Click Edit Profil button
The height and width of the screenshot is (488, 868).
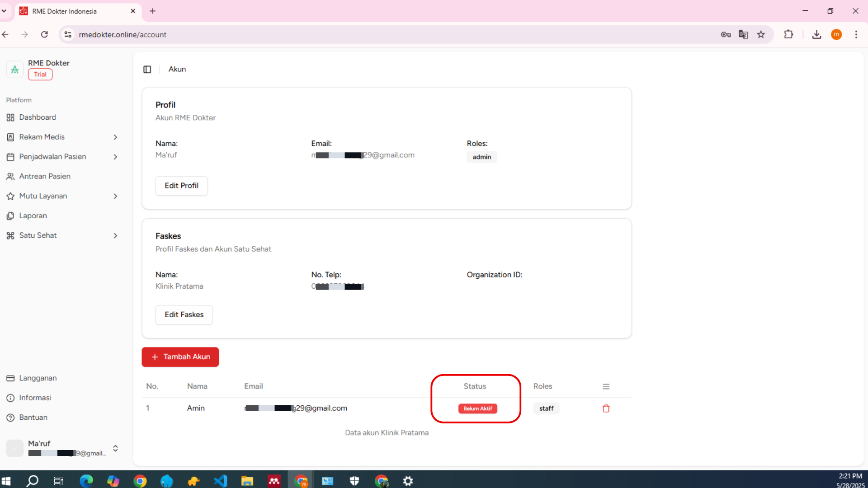click(181, 186)
